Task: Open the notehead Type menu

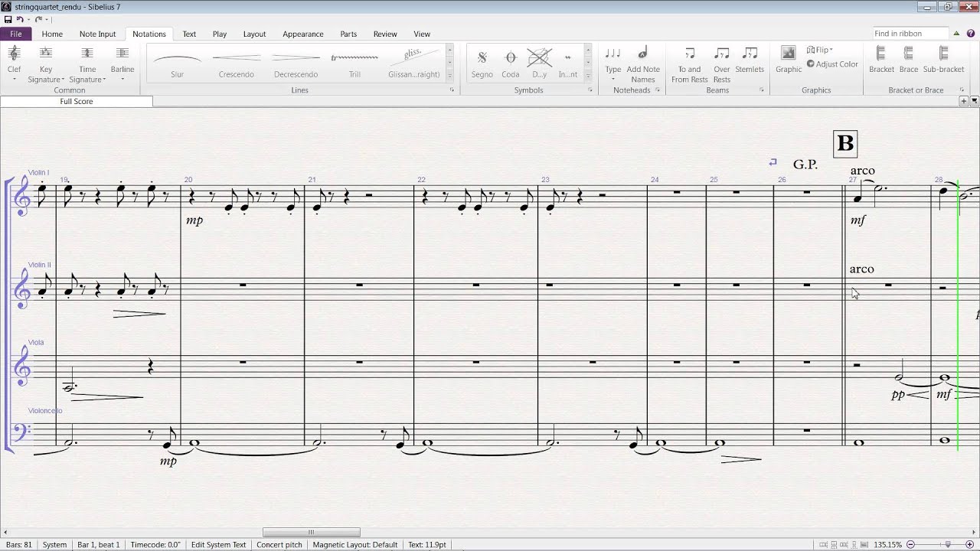Action: pos(613,64)
